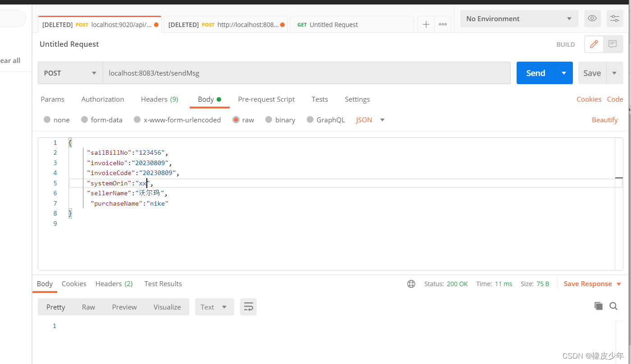
Task: Open manage environments settings icon
Action: 615,18
